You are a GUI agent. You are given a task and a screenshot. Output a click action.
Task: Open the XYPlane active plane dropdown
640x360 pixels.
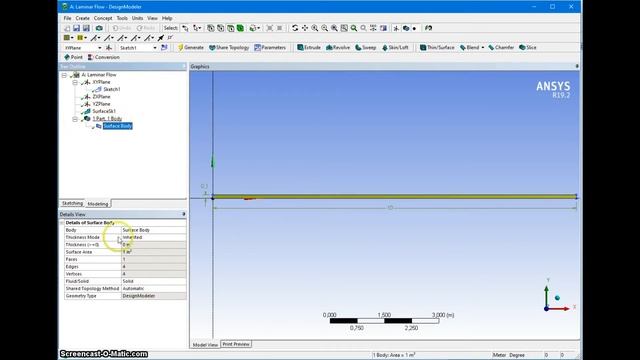pyautogui.click(x=100, y=48)
